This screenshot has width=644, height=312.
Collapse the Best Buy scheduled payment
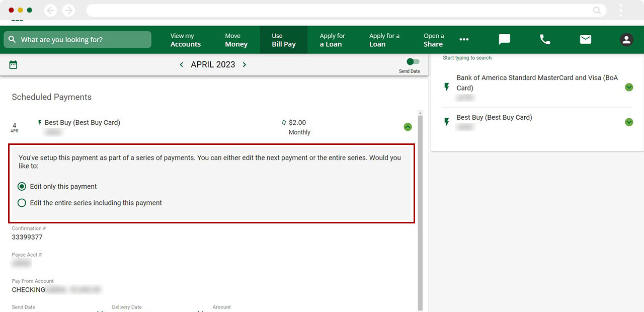click(x=408, y=127)
